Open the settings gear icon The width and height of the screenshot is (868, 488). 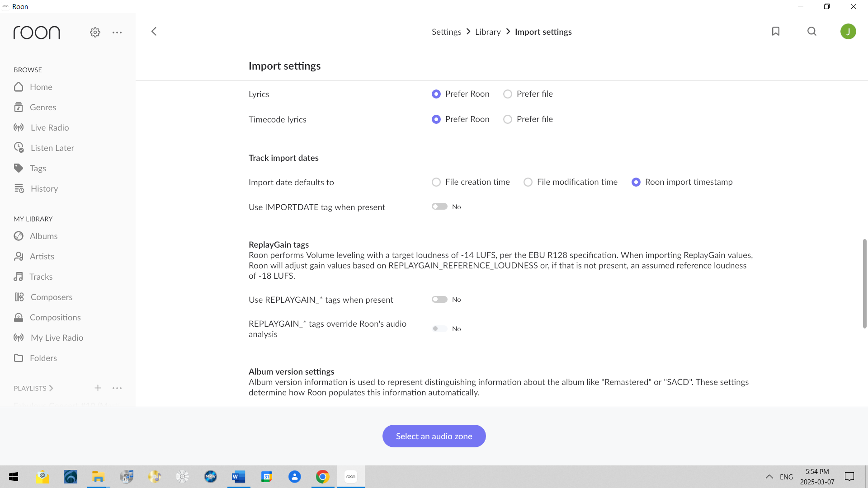95,32
